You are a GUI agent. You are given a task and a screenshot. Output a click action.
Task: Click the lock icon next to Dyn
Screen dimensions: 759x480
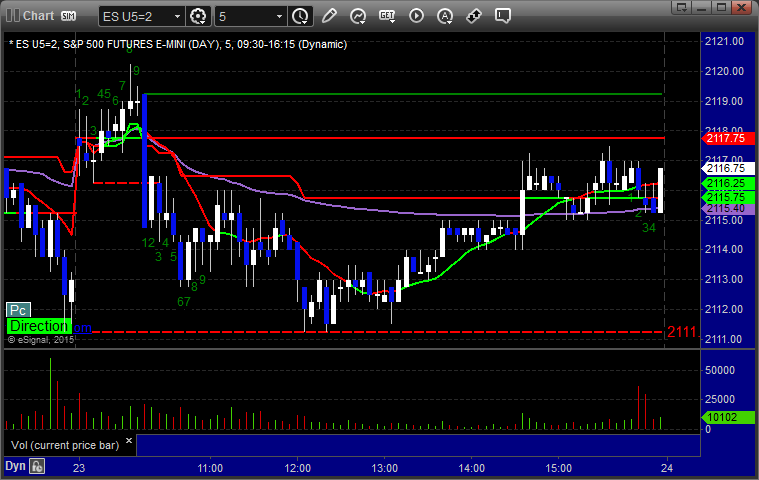tap(37, 467)
